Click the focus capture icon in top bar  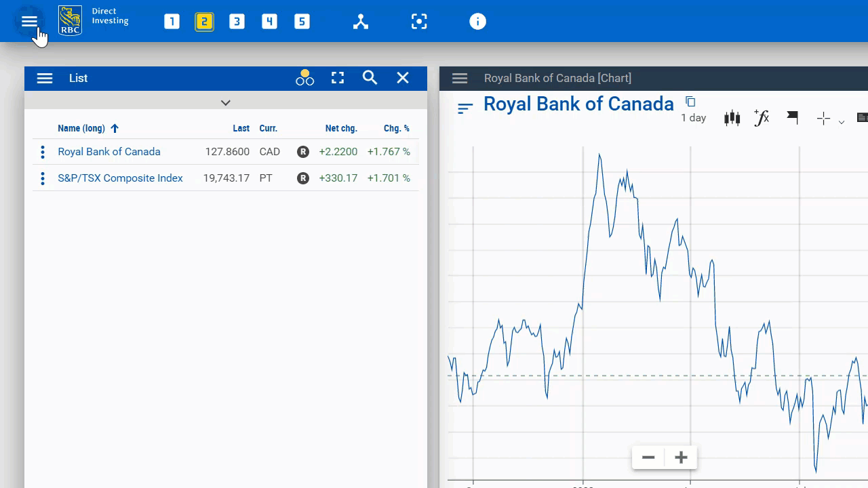point(419,22)
